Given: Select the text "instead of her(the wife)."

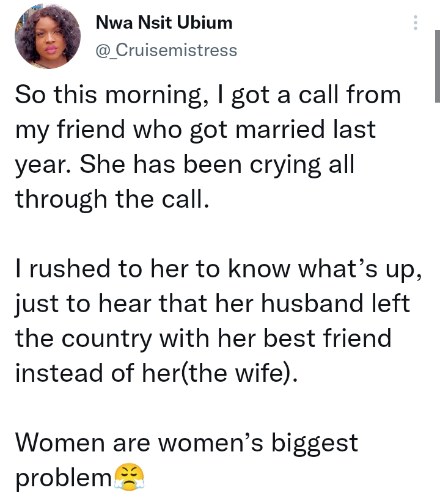Looking at the screenshot, I should pos(156,373).
